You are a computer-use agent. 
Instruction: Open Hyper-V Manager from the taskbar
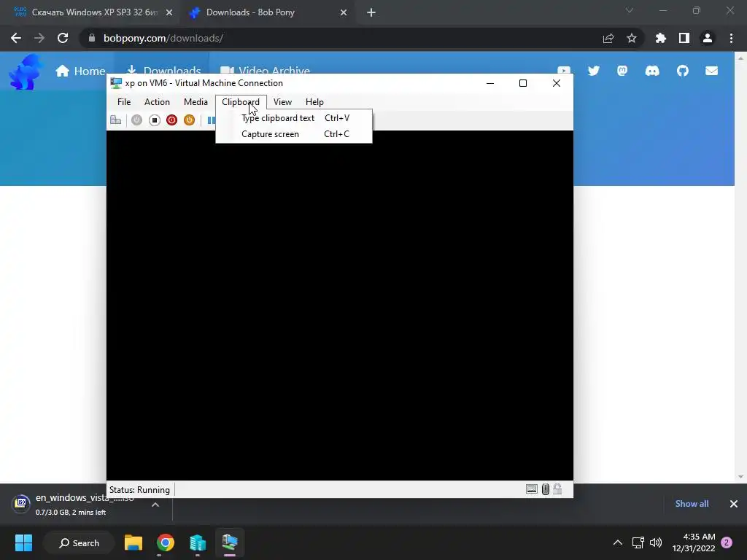197,542
